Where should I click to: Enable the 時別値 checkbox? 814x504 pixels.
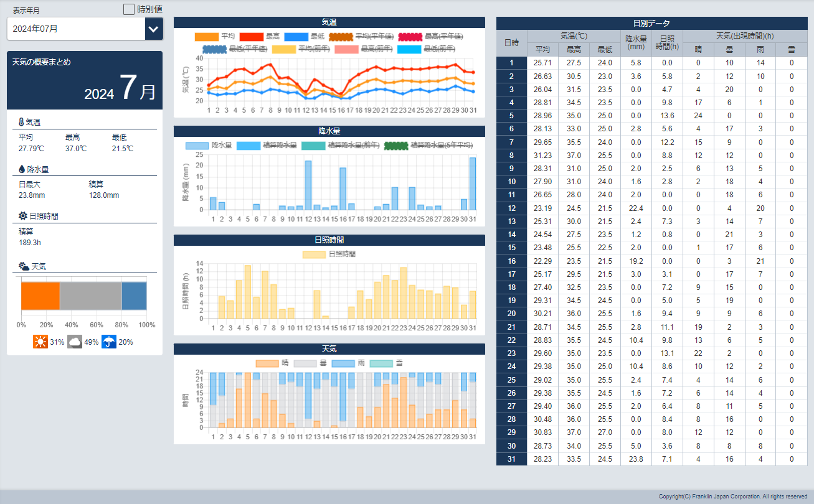pyautogui.click(x=129, y=9)
